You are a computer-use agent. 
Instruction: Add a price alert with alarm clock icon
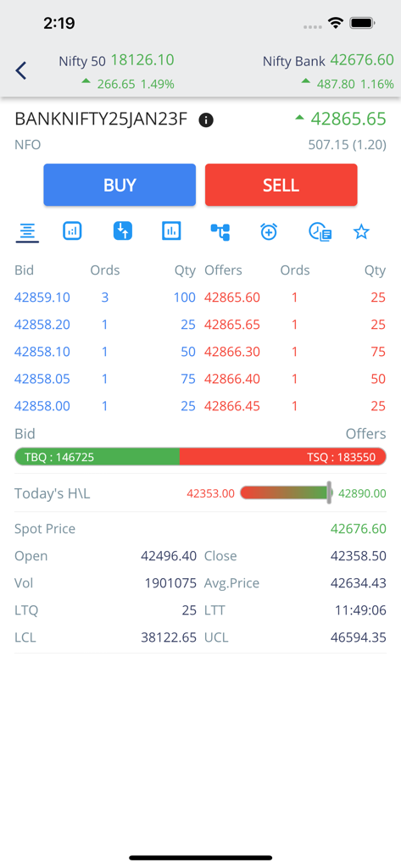click(x=269, y=231)
